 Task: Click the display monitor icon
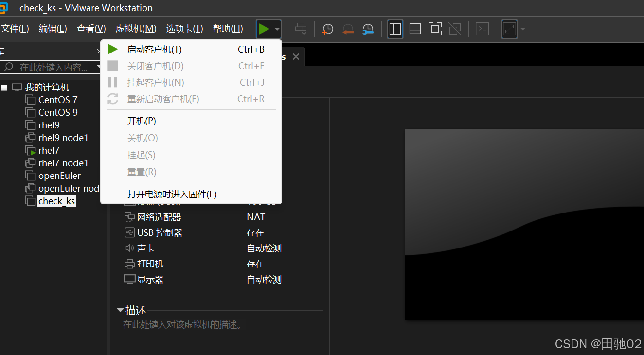(129, 279)
